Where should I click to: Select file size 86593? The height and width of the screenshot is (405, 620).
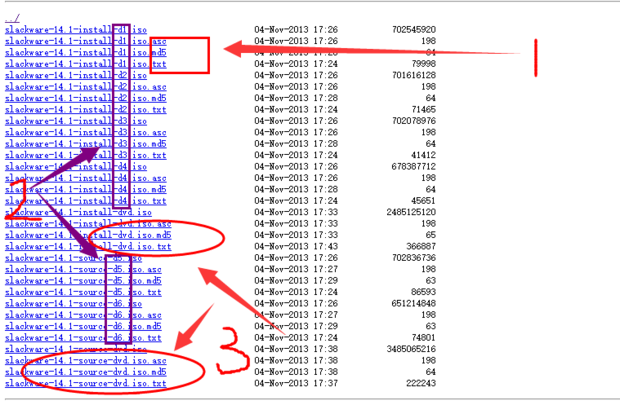click(x=424, y=292)
